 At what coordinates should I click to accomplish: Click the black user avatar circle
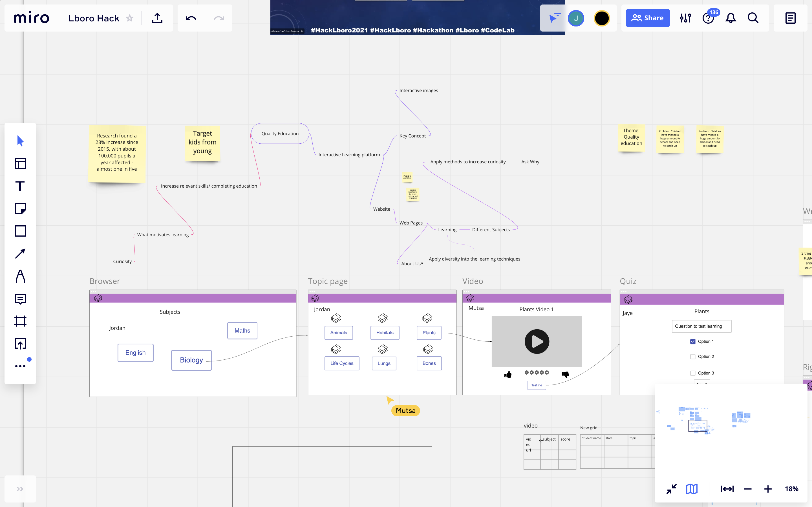[x=602, y=18]
